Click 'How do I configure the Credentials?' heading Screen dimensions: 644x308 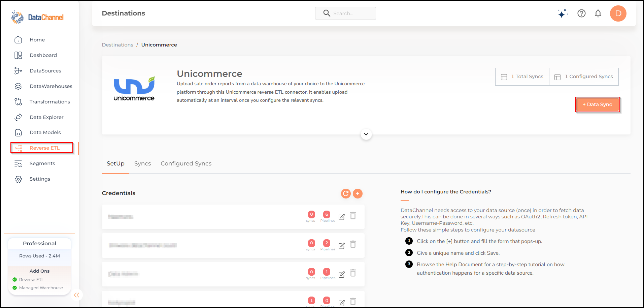coord(446,192)
